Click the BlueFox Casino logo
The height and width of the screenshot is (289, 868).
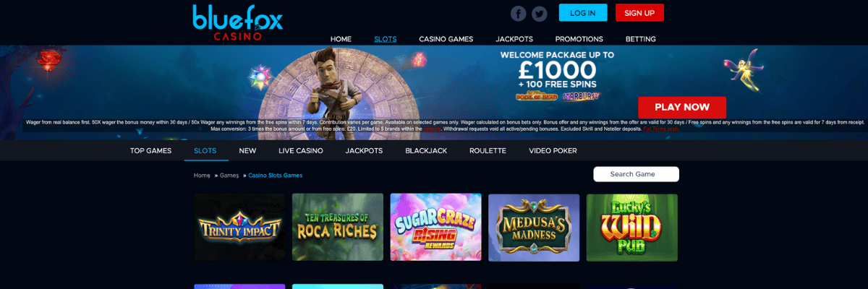pos(238,22)
